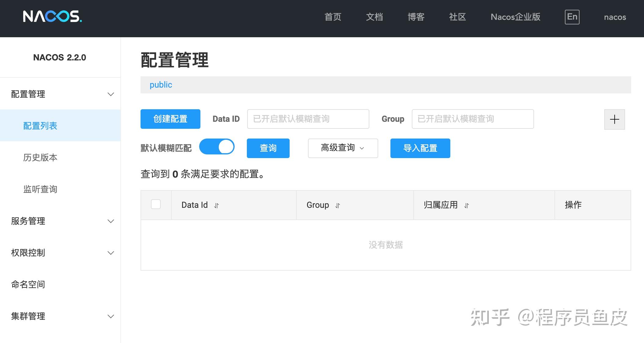Select the public namespace link
Screen dimensions: 644x343
point(161,85)
